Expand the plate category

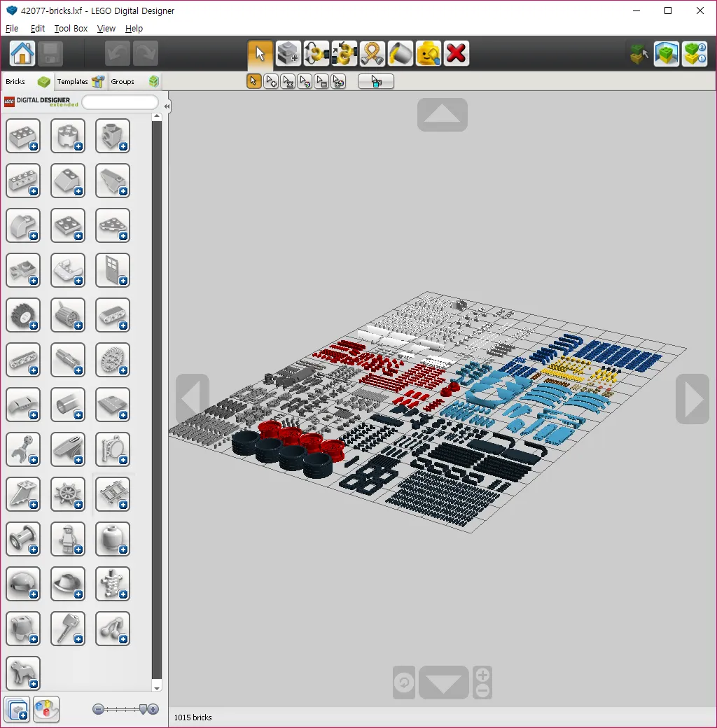pos(68,225)
